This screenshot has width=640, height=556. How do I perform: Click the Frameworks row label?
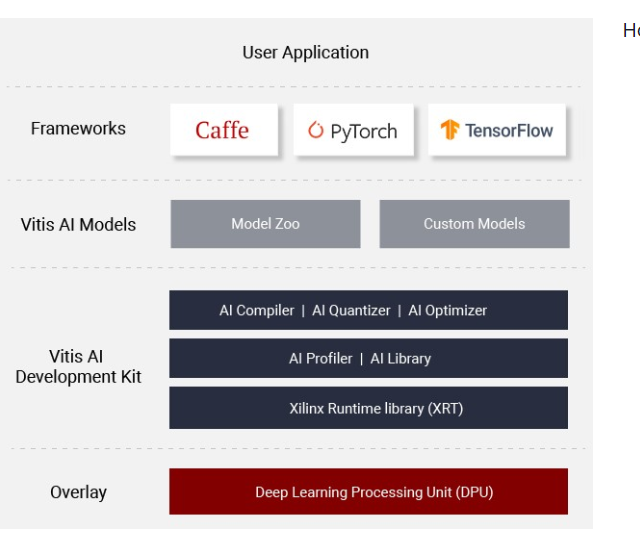click(x=78, y=128)
